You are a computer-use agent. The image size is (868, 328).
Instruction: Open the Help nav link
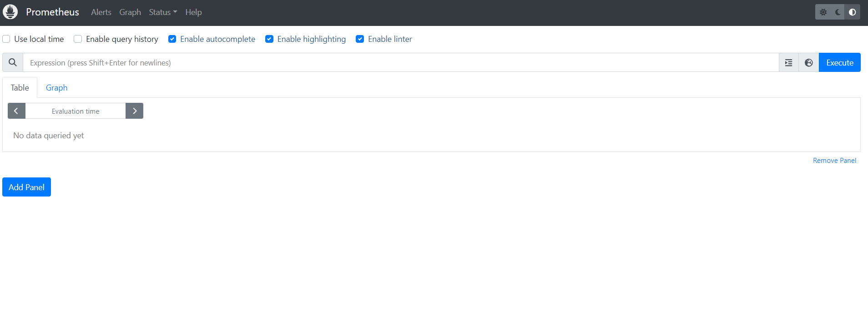(x=193, y=12)
